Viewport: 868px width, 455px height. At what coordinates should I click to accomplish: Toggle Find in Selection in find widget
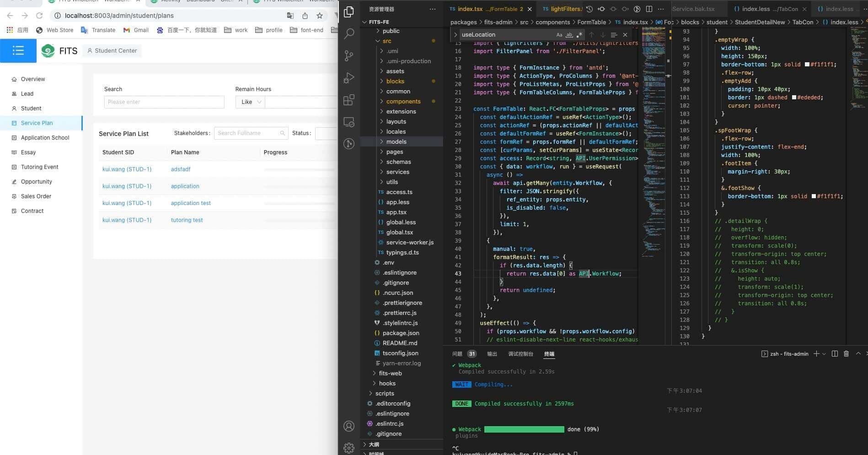[x=614, y=35]
